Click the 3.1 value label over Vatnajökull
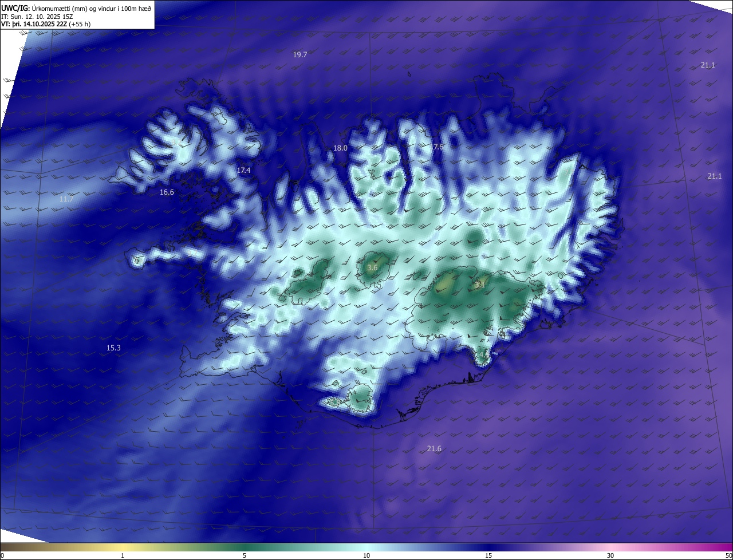 [x=480, y=284]
